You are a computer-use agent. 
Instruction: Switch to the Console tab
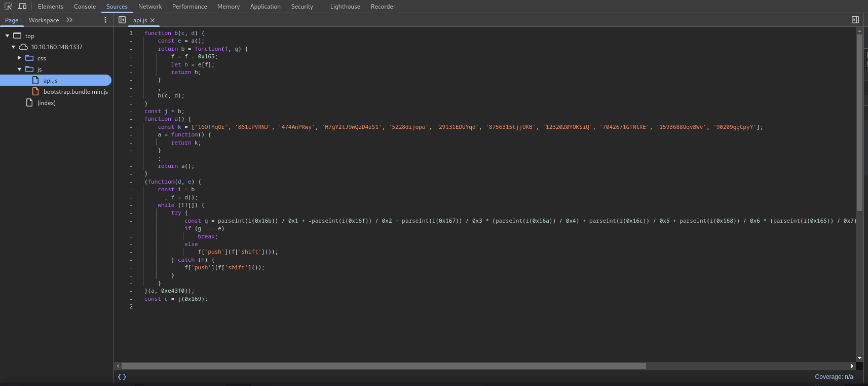[x=85, y=7]
